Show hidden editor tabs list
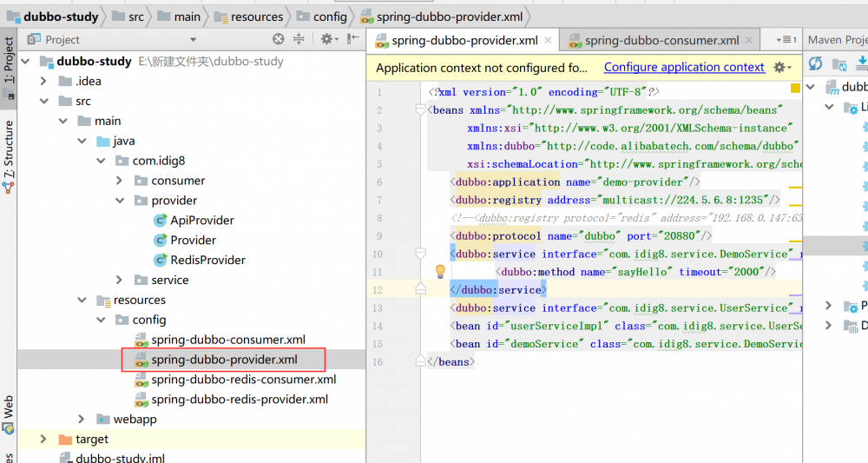This screenshot has height=463, width=868. click(785, 40)
